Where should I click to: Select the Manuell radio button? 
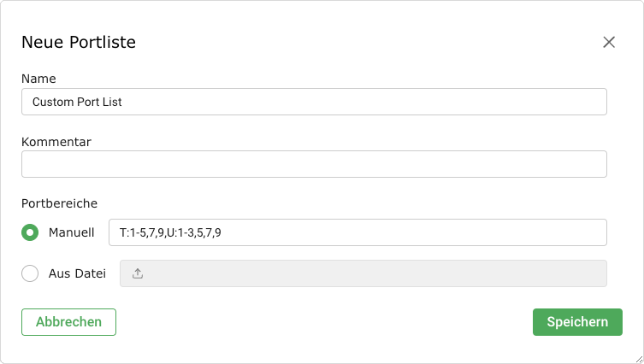30,232
